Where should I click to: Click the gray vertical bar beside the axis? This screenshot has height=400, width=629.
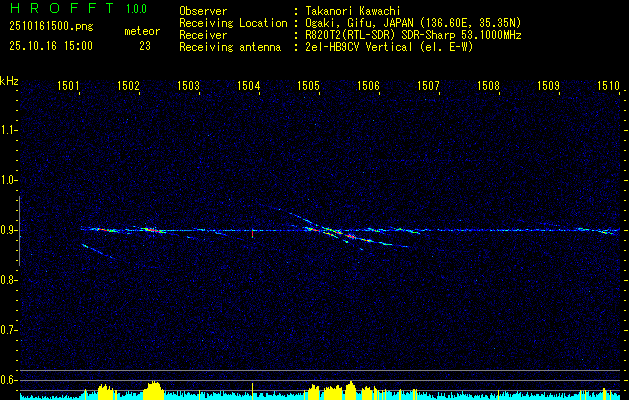(20, 231)
